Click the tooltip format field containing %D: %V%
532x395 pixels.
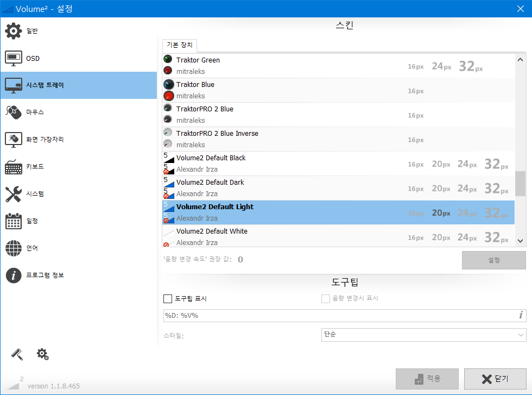(x=345, y=316)
